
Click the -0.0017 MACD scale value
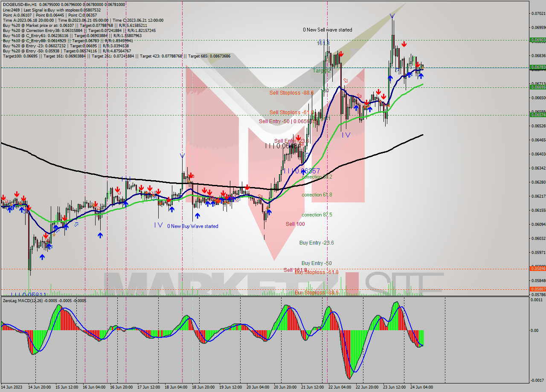click(x=537, y=380)
